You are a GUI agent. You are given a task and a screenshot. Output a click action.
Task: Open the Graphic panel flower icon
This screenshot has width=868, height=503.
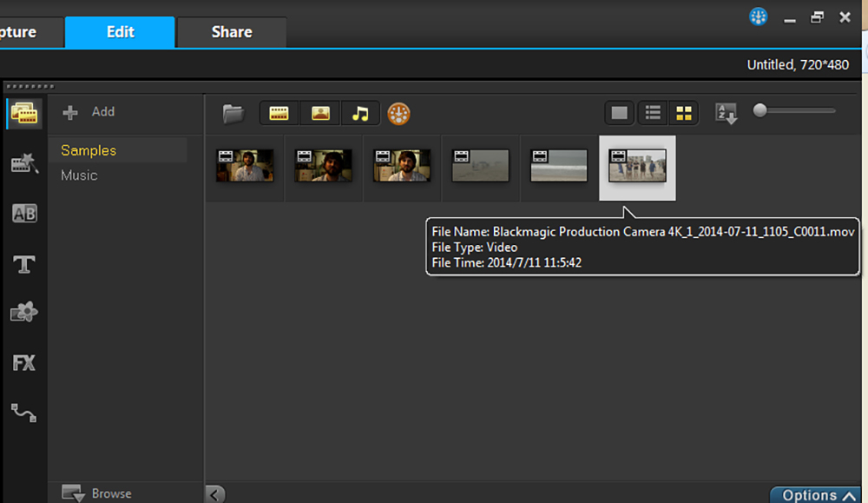[x=23, y=313]
